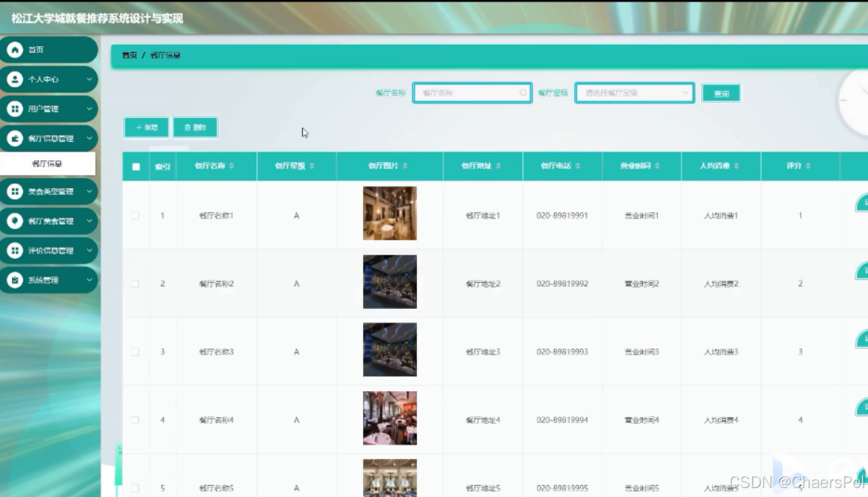This screenshot has width=868, height=497.
Task: Sort by 人均消费 column sort arrows
Action: coord(736,166)
